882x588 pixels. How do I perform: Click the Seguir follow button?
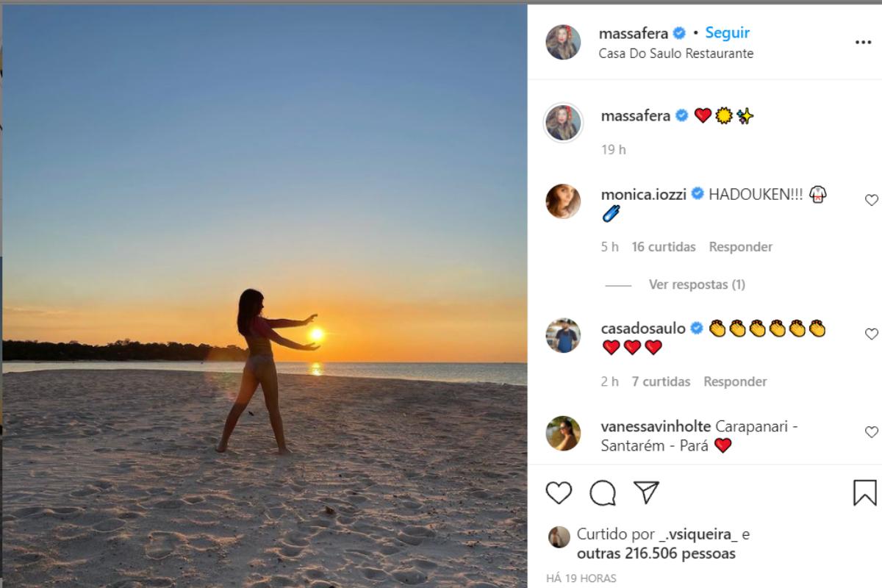point(727,33)
